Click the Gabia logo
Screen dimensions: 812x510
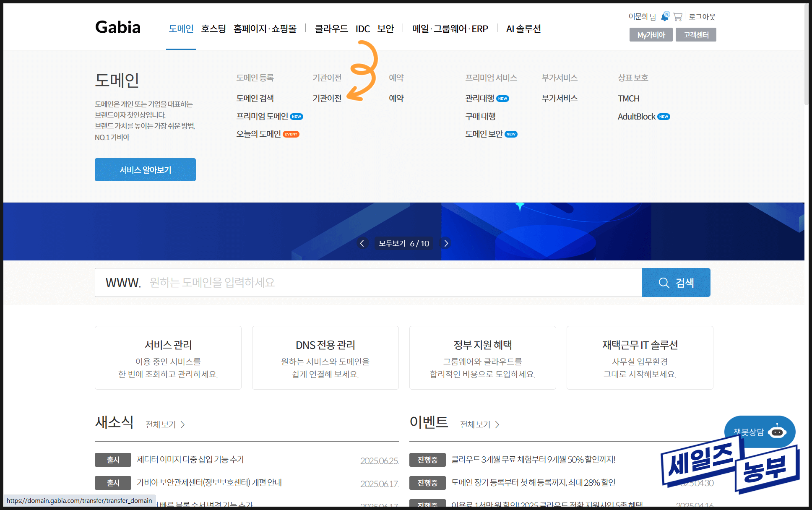118,27
